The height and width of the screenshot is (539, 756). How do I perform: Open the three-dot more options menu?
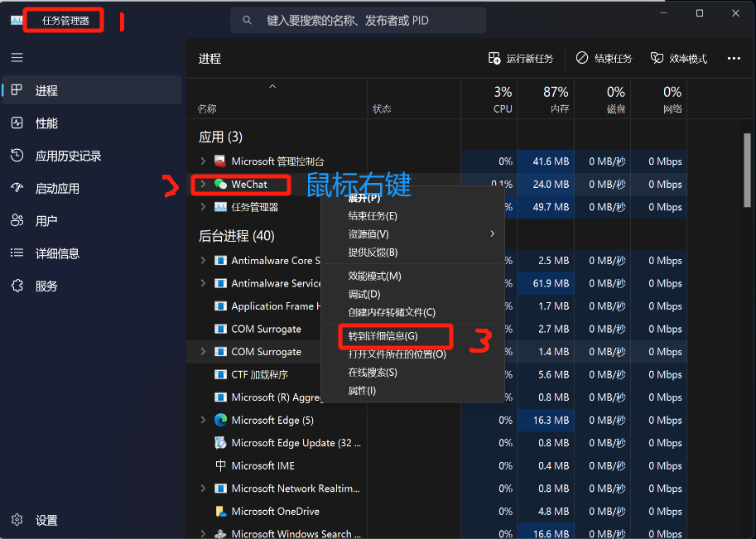coord(734,58)
